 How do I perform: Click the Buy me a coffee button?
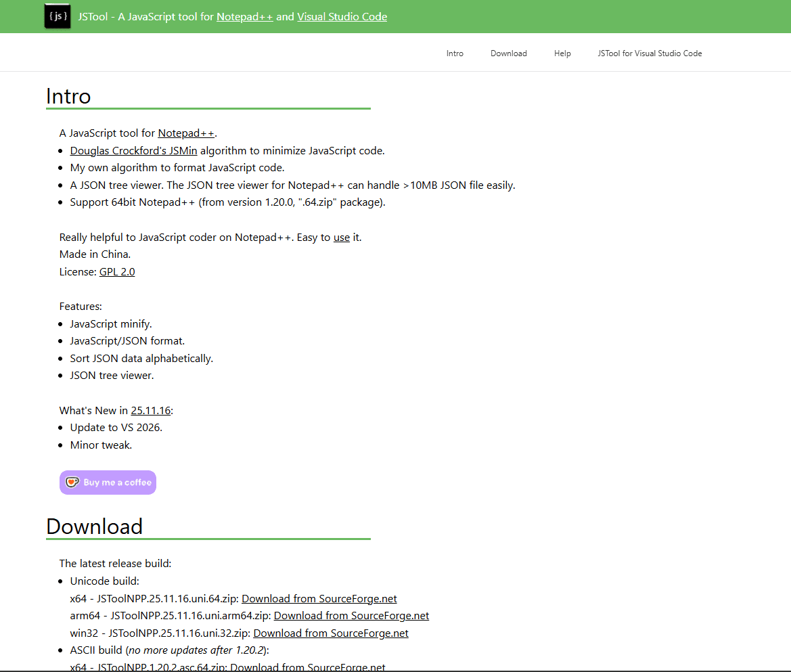tap(108, 482)
